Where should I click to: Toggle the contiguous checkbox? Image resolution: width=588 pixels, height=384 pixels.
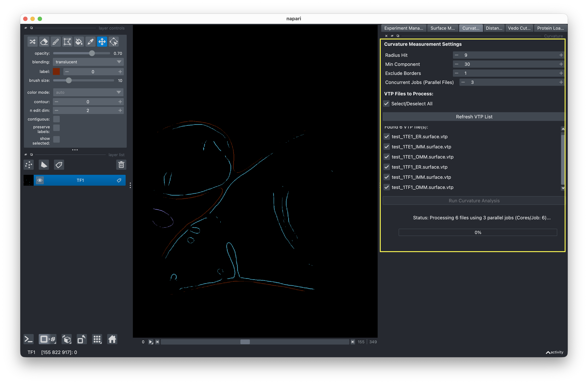57,119
